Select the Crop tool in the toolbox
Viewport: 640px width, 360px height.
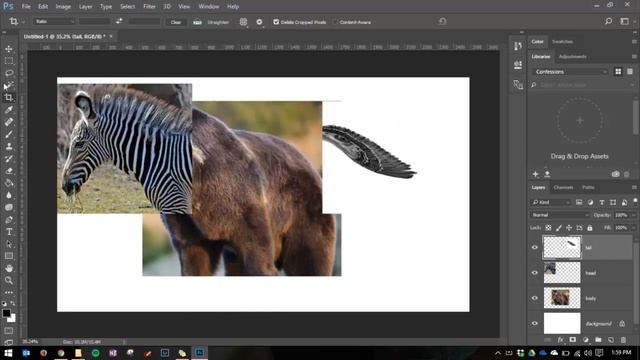(x=9, y=98)
